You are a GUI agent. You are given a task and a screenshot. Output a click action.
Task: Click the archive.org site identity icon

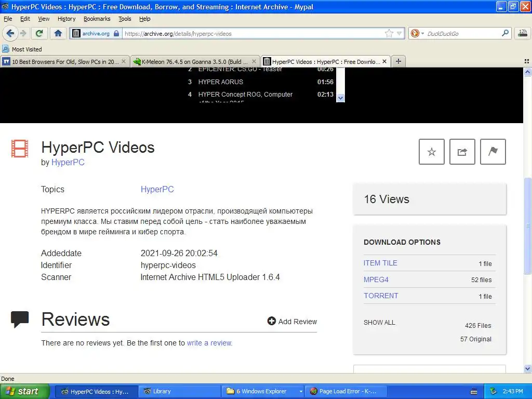pyautogui.click(x=76, y=33)
